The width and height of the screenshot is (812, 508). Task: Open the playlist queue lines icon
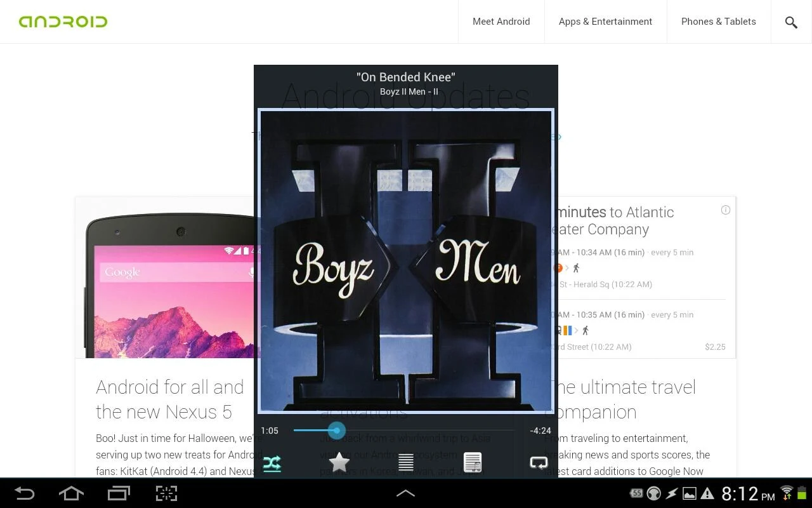(406, 462)
